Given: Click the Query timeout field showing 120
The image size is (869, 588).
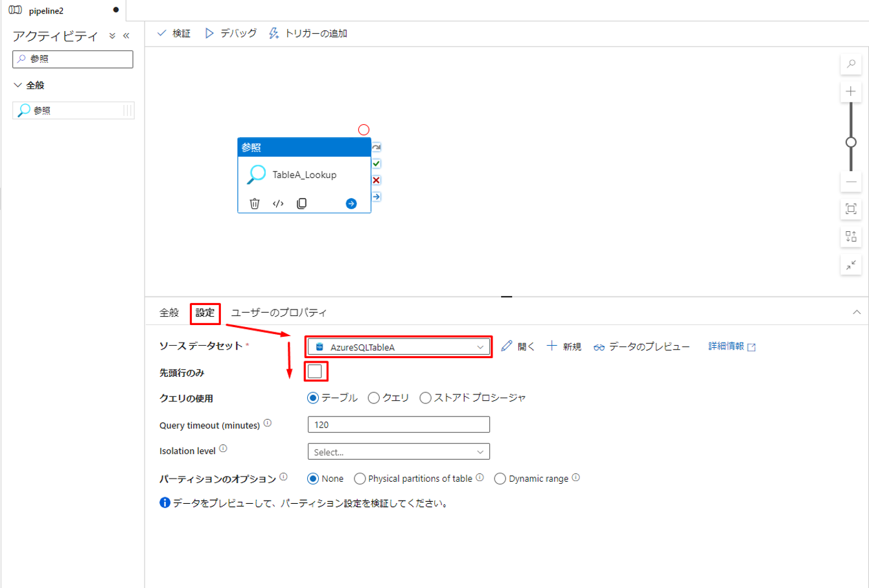Looking at the screenshot, I should [399, 425].
